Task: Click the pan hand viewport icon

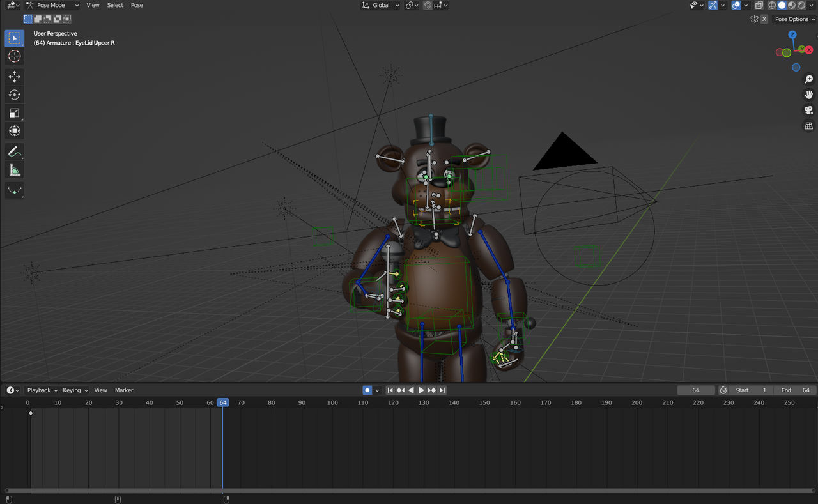Action: (808, 95)
